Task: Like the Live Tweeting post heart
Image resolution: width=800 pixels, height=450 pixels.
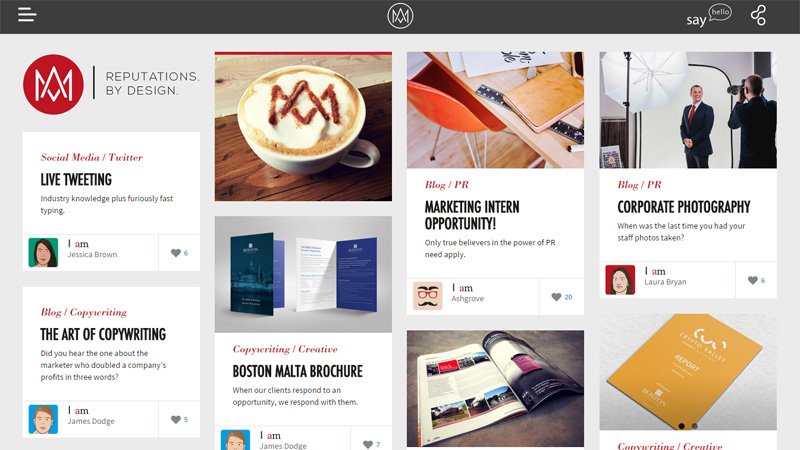Action: 176,253
